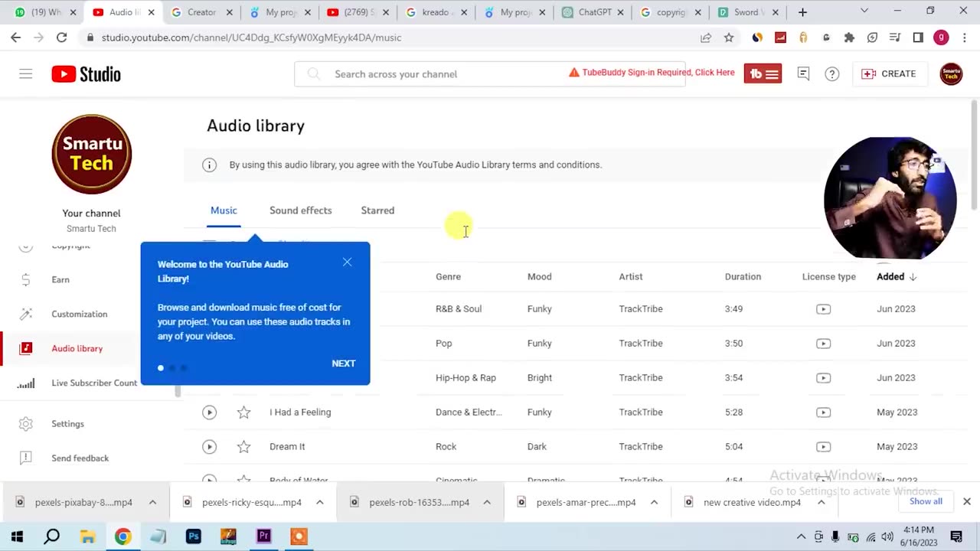Click license type icon for Dream It row
Viewport: 980px width, 551px height.
(x=823, y=446)
